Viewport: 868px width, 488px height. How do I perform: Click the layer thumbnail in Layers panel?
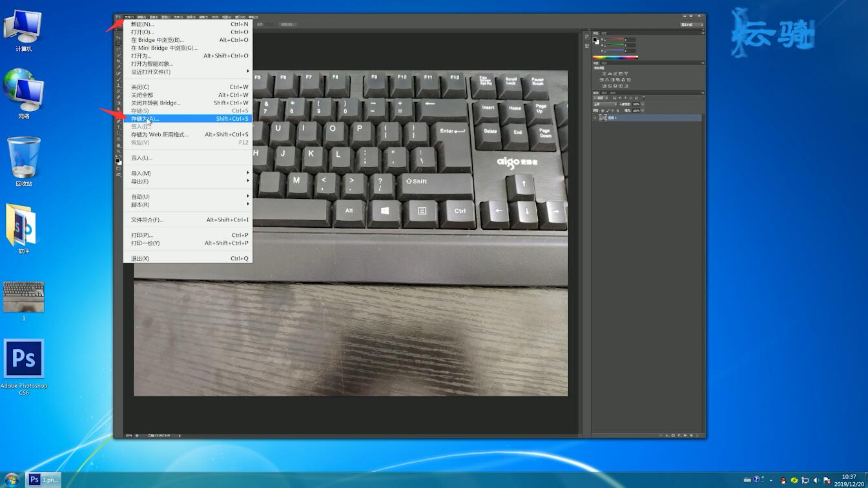point(602,117)
